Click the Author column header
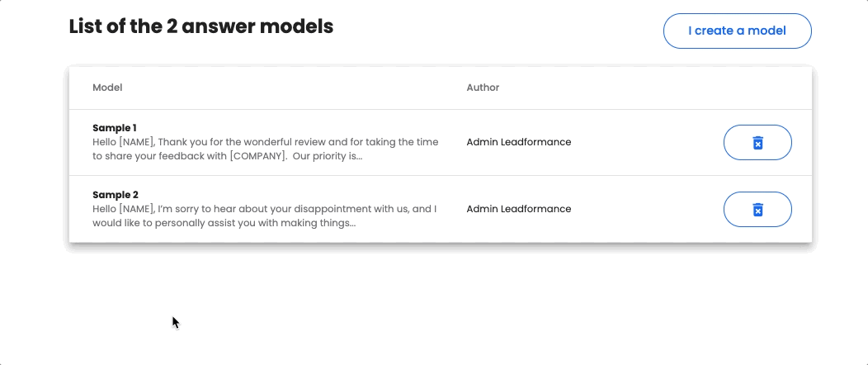 click(483, 88)
